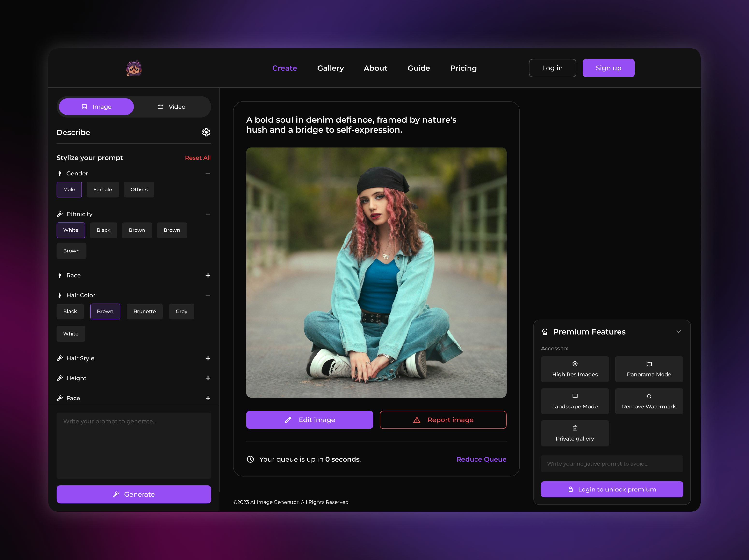Select the Panorama Mode tile
This screenshot has height=560, width=749.
coord(648,369)
